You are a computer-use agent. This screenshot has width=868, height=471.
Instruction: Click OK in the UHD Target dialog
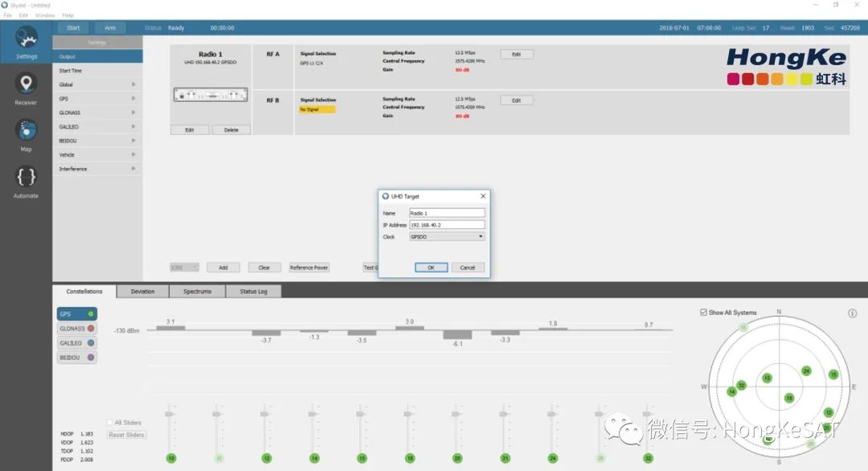(x=432, y=268)
